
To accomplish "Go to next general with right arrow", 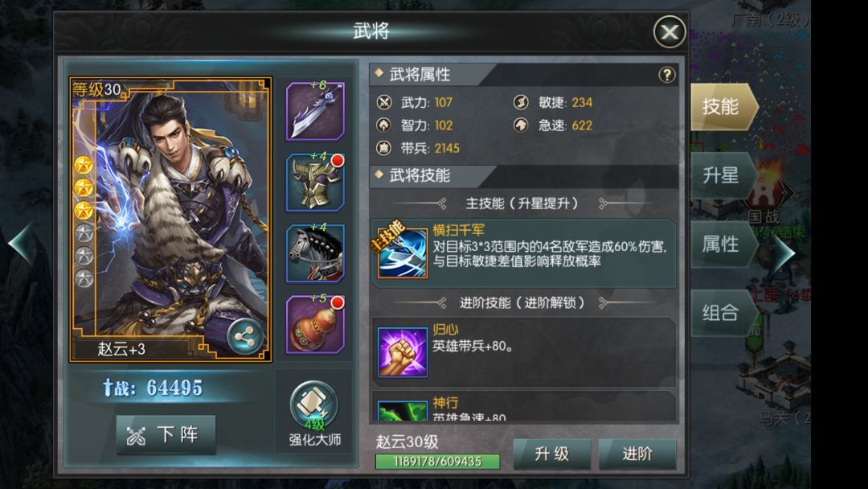I will coord(784,252).
